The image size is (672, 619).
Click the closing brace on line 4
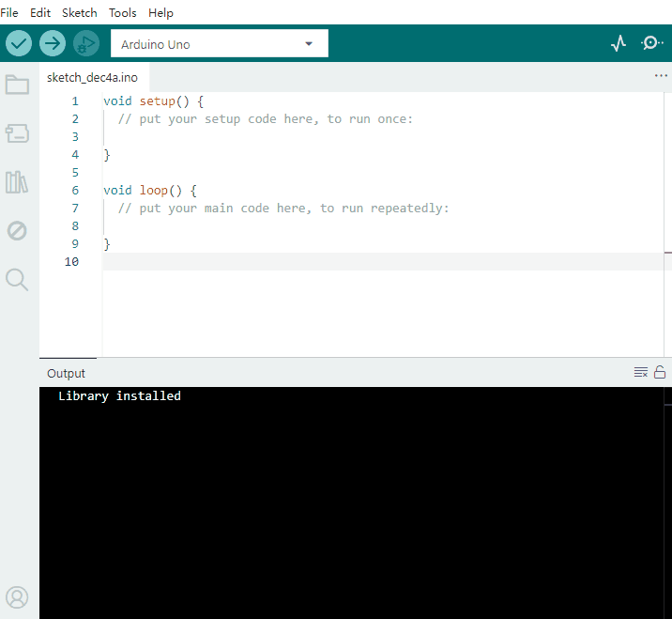107,155
